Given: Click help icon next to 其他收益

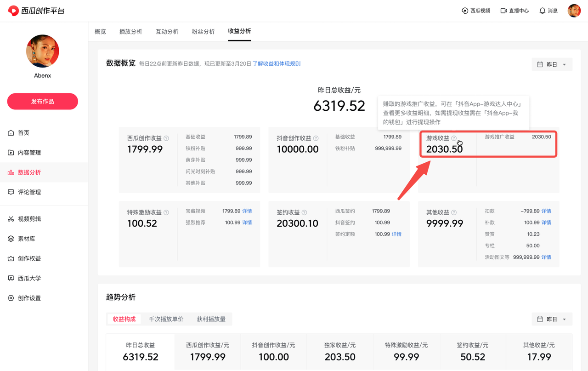Looking at the screenshot, I should pos(454,212).
